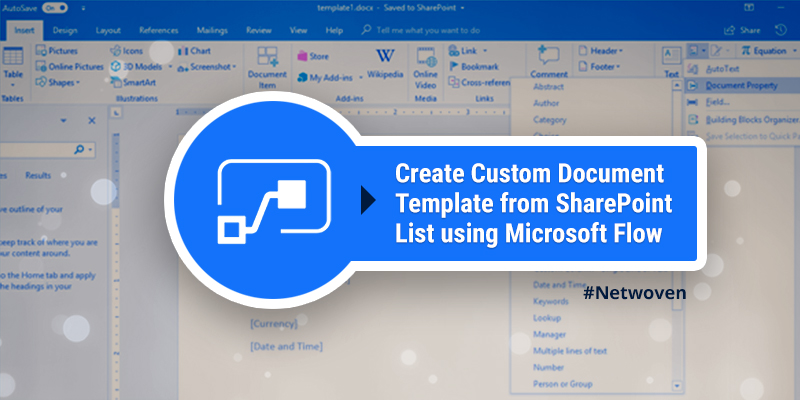Screen dimensions: 800x400
Task: Click the property list scroll-down arrow
Action: point(677,386)
